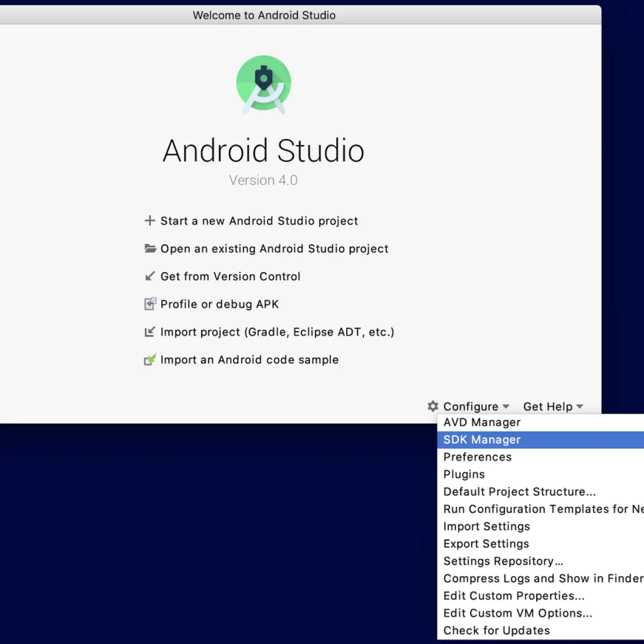Choose Import Settings from the menu
The height and width of the screenshot is (644, 644).
point(540,526)
